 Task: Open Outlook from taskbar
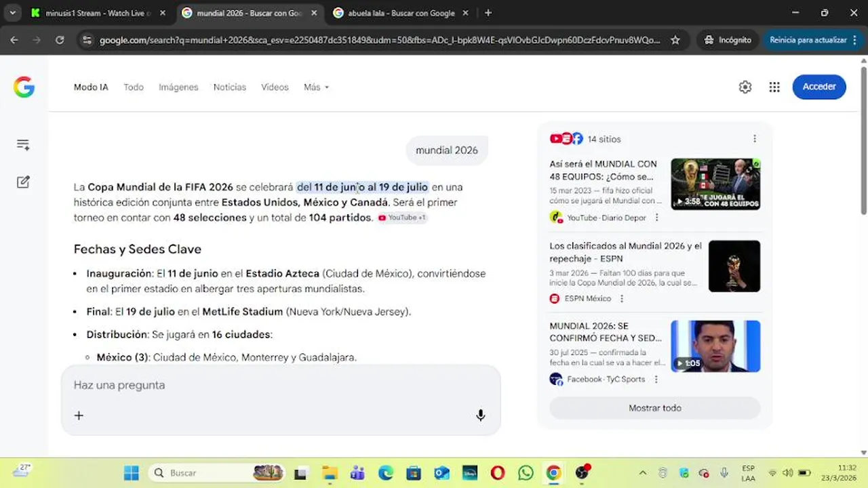point(442,472)
